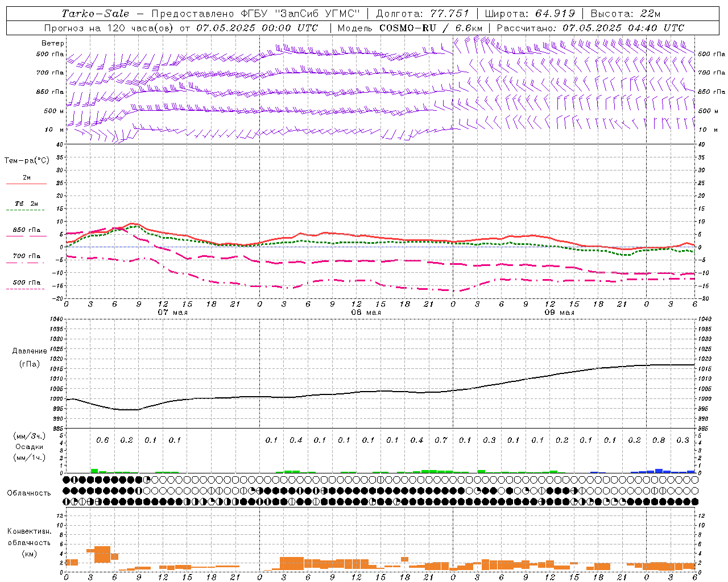Click the 0.6 precipitation value
This screenshot has width=728, height=582.
[x=102, y=440]
